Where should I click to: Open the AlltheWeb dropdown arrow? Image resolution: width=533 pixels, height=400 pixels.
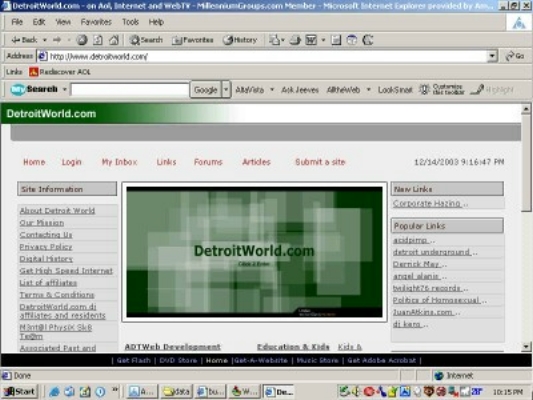point(368,90)
